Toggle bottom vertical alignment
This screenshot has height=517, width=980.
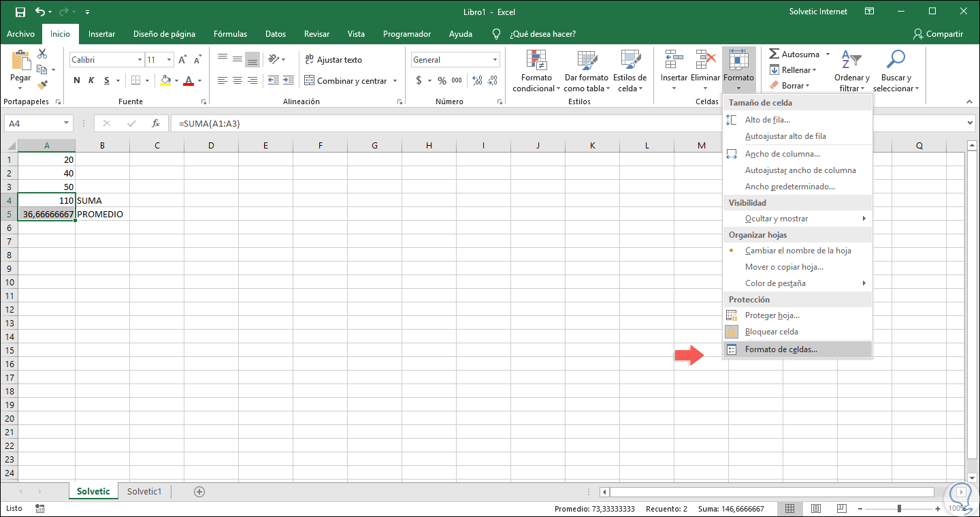252,60
